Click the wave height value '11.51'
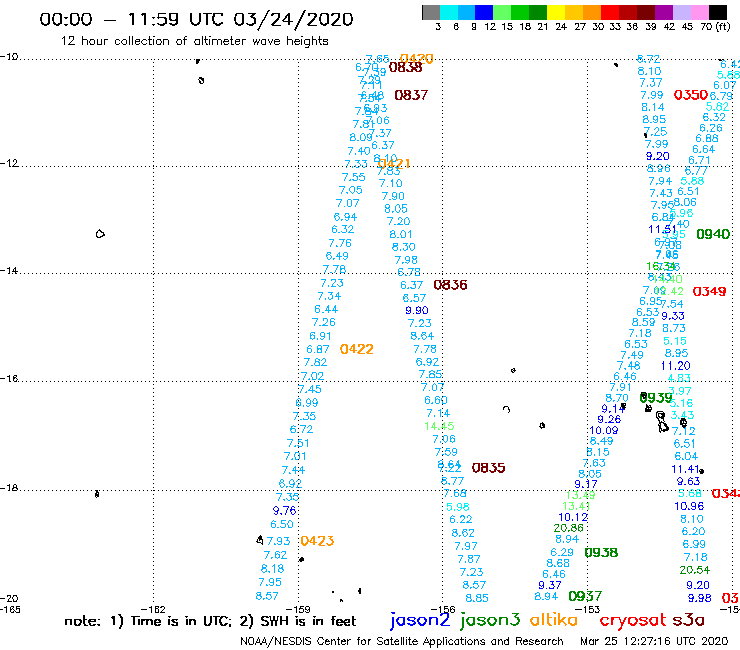 coord(662,229)
